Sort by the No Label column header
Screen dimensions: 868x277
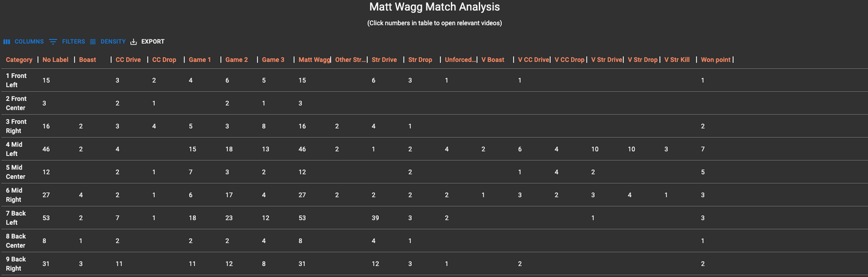(x=55, y=60)
